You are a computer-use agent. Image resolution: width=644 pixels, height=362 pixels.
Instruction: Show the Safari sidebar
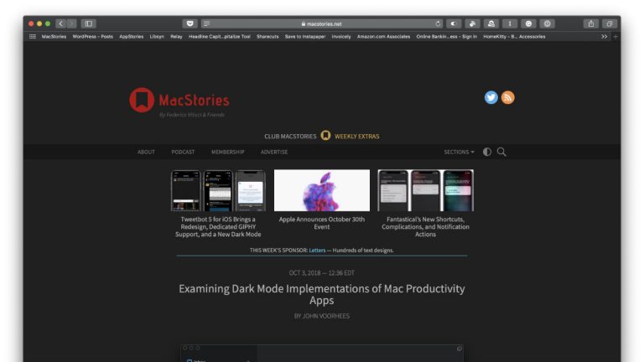[88, 23]
